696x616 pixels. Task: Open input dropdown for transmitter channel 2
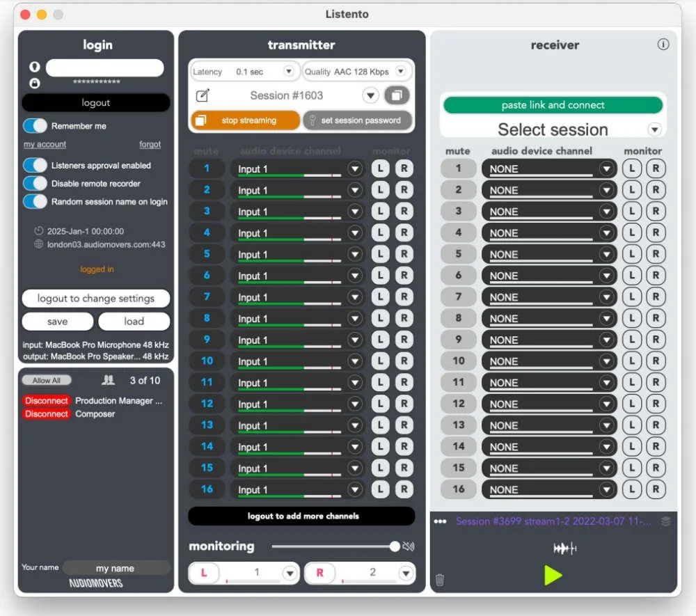355,190
